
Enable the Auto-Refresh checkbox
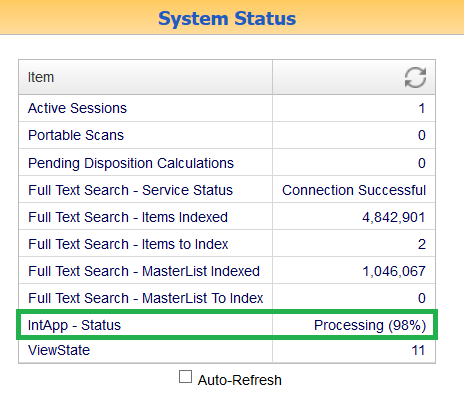(185, 377)
